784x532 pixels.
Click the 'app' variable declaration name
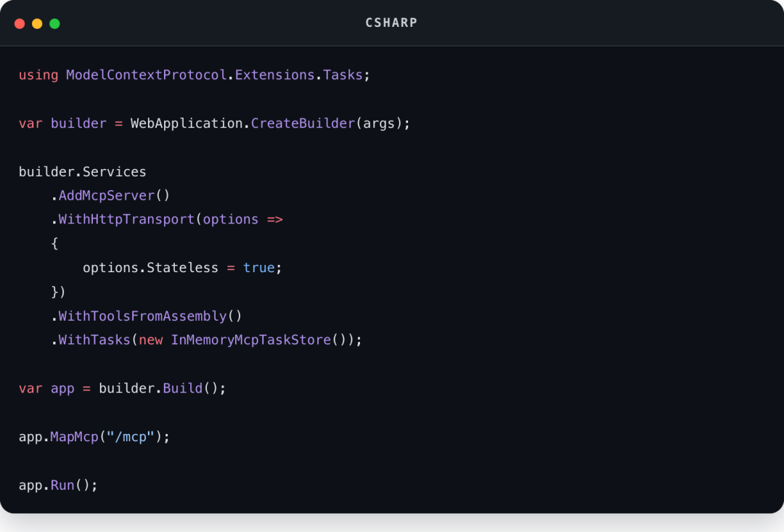62,388
